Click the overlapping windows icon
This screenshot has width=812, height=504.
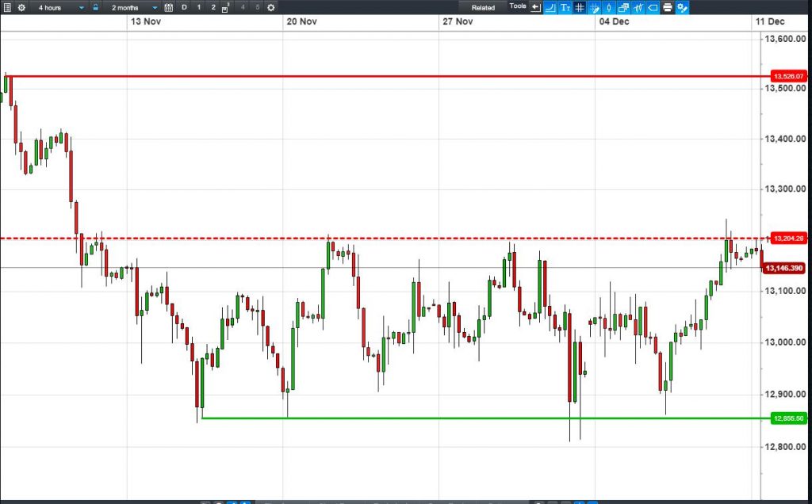pos(623,7)
